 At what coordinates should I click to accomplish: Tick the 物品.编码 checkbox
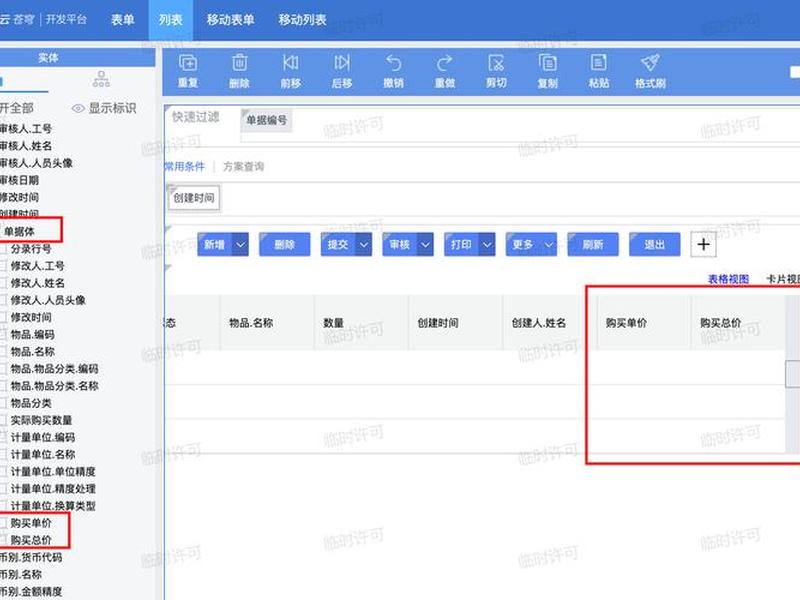[x=4, y=335]
